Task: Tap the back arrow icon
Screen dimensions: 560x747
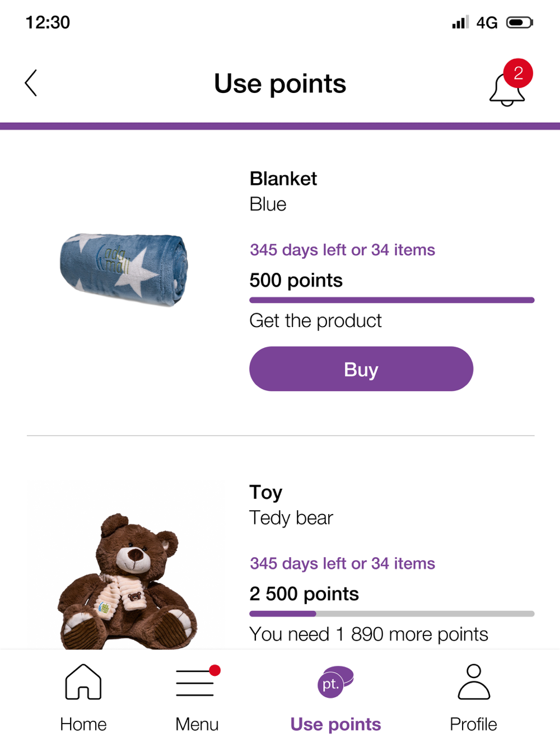Action: point(31,83)
